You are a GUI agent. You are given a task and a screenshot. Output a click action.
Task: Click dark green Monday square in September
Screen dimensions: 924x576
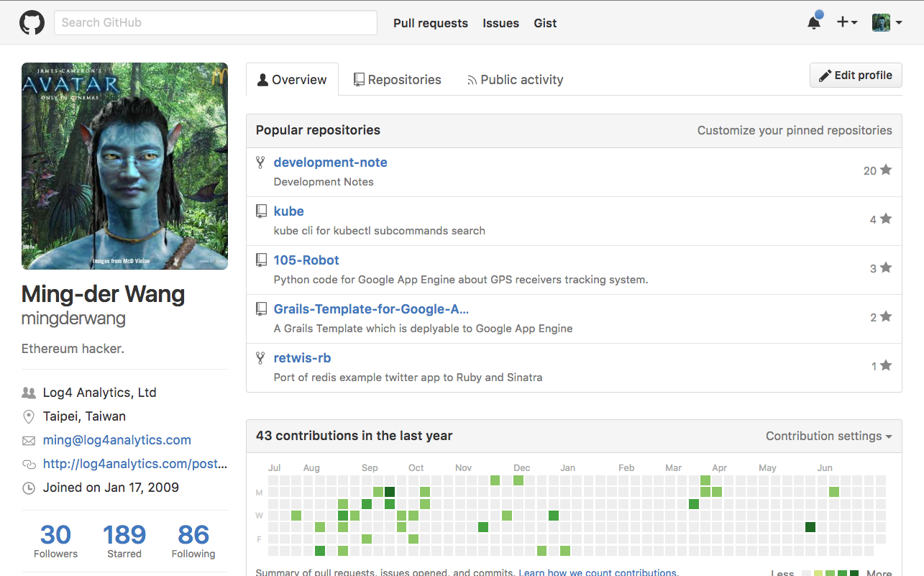pos(390,492)
